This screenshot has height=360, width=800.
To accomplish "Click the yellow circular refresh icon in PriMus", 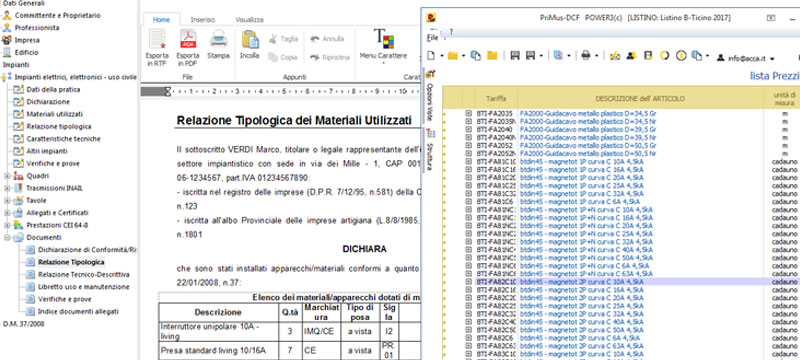I will pyautogui.click(x=664, y=56).
